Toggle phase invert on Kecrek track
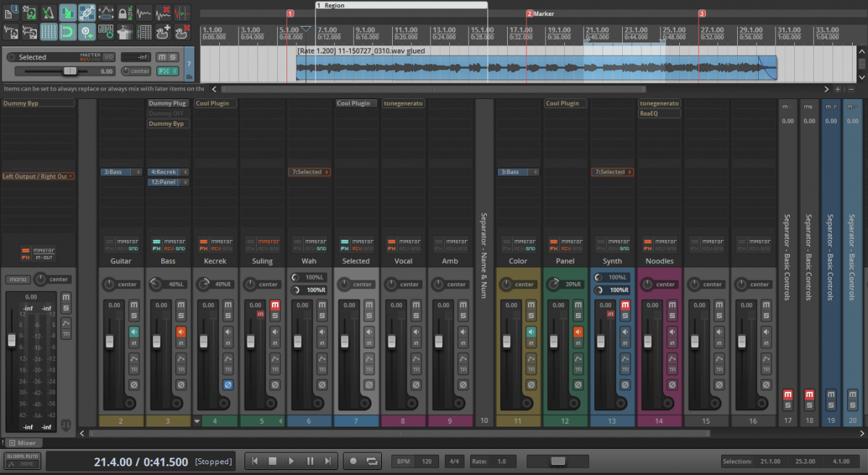 pos(227,385)
